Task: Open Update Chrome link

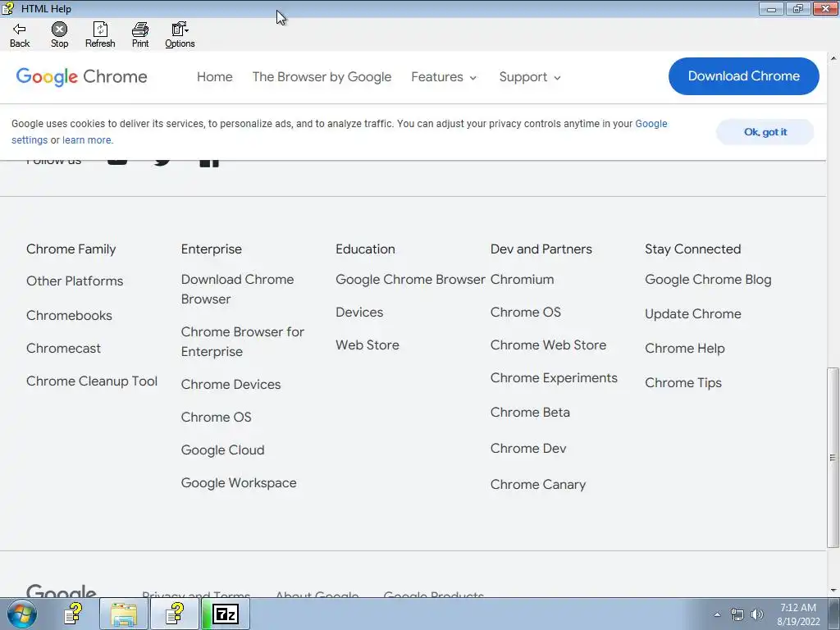Action: [692, 314]
